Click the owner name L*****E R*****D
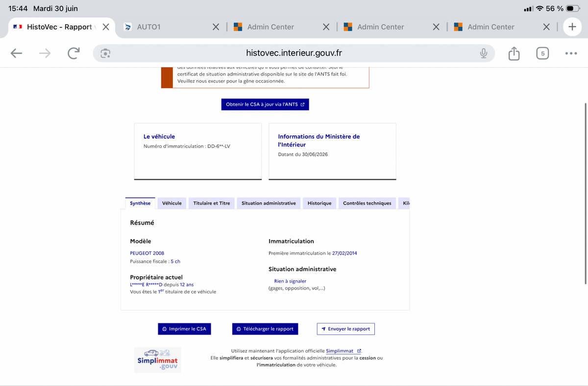 [146, 285]
